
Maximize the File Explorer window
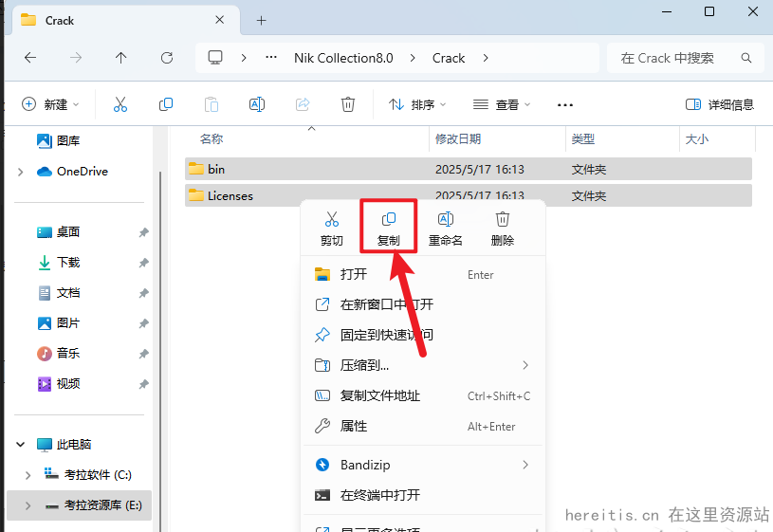709,11
